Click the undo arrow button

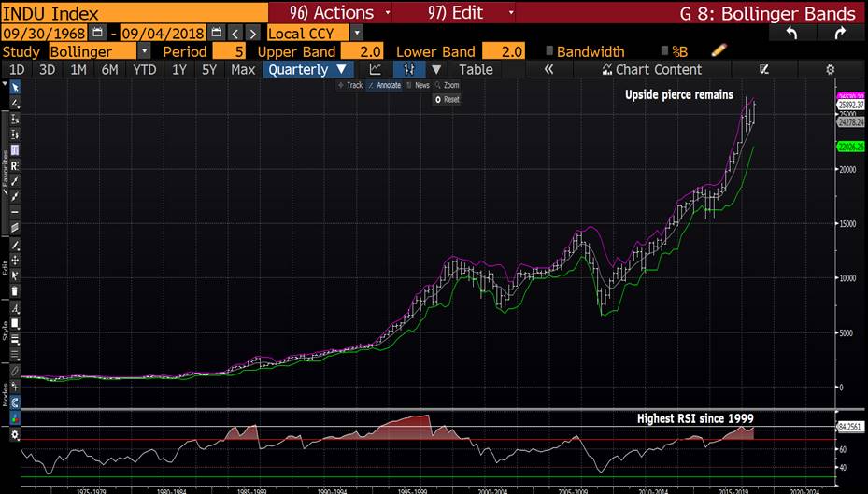coord(791,33)
